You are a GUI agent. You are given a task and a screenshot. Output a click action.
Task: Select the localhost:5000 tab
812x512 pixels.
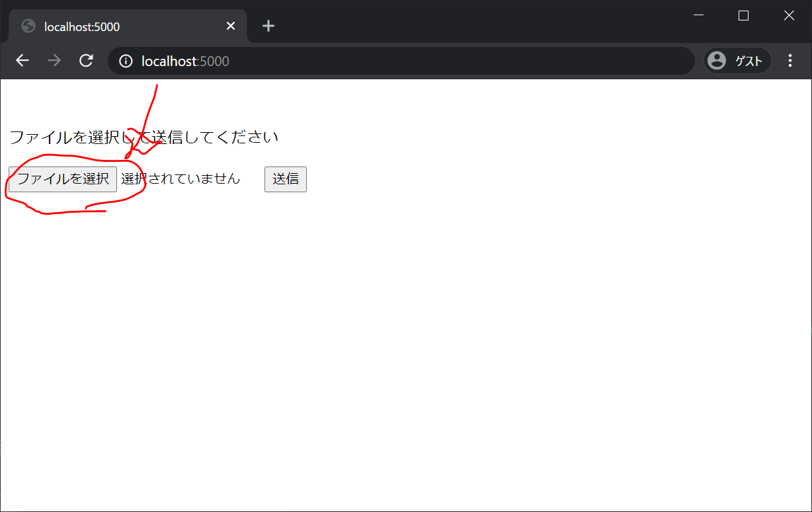point(128,26)
